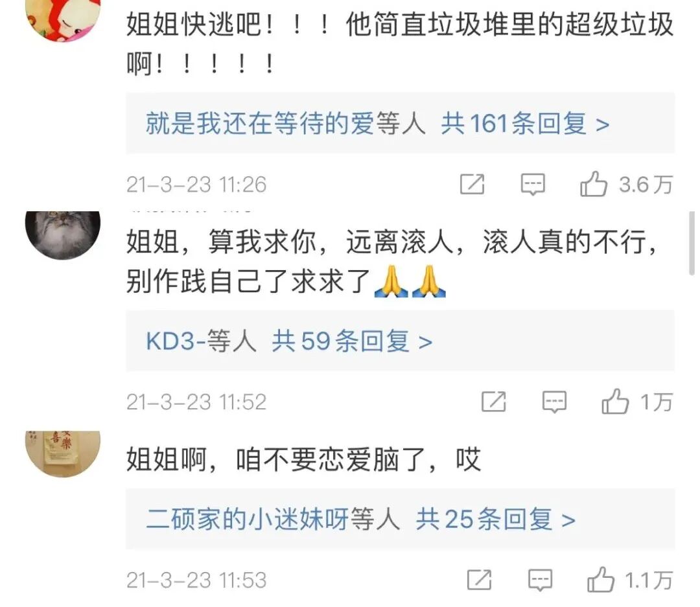Tap the repost icon on the 11:53 comment

tap(479, 580)
